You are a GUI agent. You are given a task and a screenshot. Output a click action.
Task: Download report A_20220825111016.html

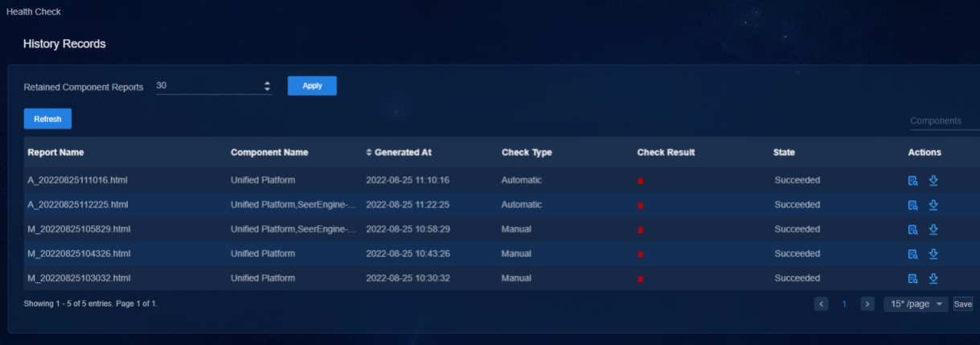click(933, 180)
